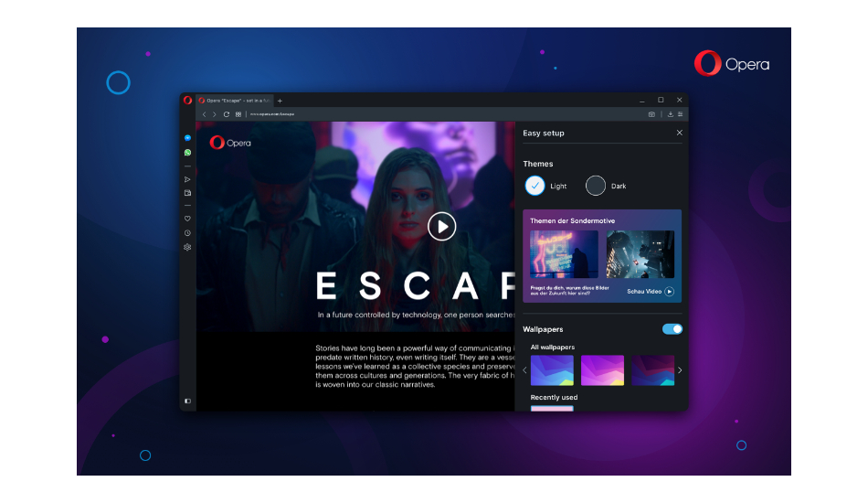Select the recently used wallpaper thumbnail

click(552, 408)
